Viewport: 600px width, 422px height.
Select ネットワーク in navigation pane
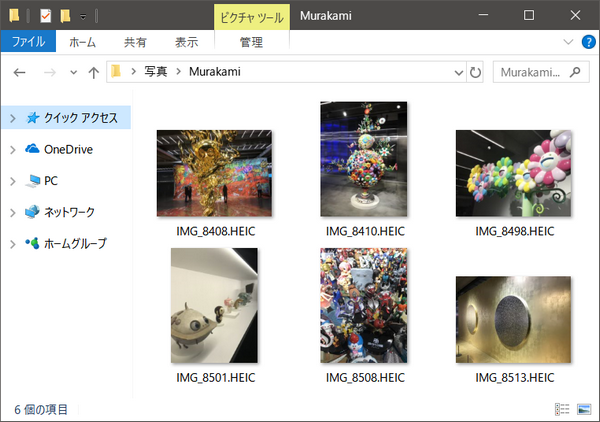point(69,212)
